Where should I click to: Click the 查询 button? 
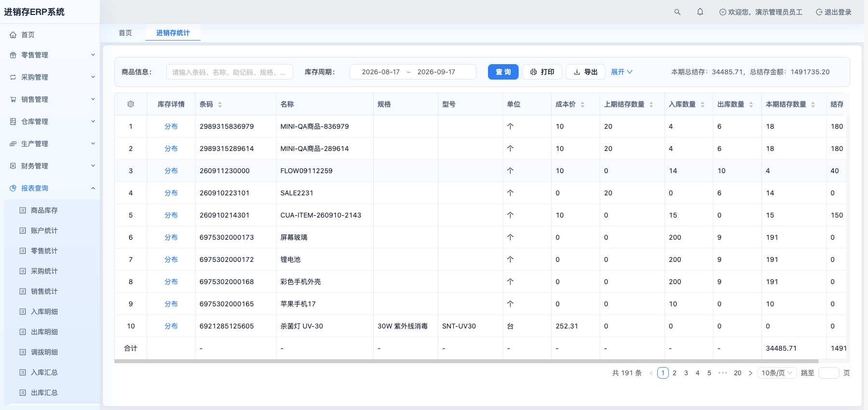coord(503,72)
